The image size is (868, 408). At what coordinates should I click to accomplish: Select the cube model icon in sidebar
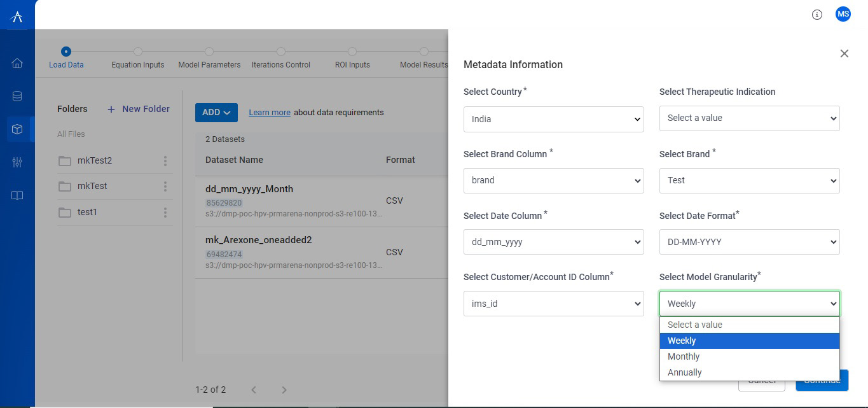tap(17, 129)
